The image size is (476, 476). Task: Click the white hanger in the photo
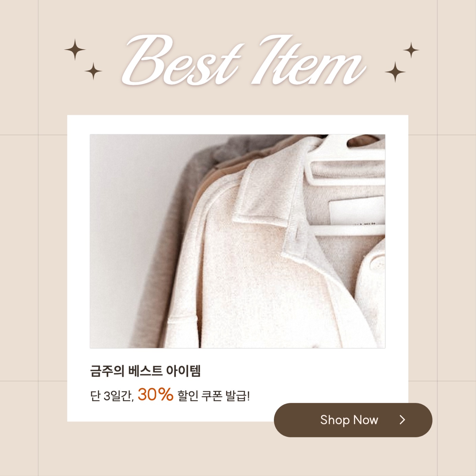click(x=345, y=185)
